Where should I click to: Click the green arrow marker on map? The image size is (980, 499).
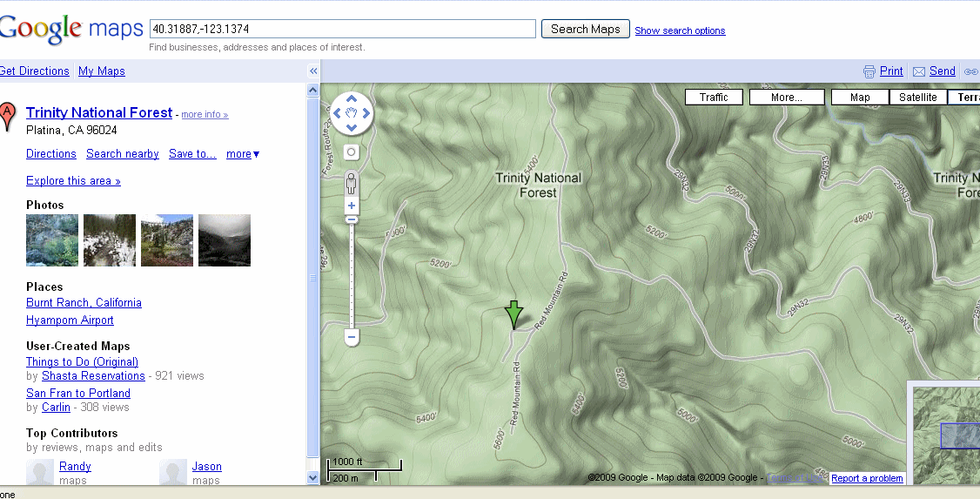[514, 314]
